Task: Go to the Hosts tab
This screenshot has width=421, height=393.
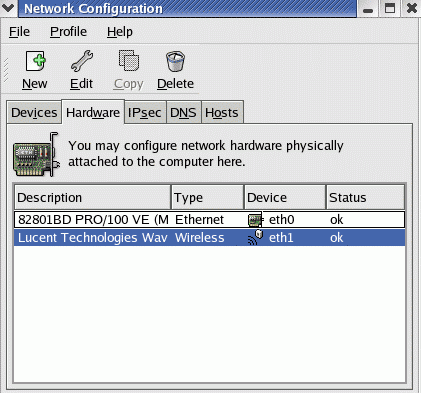Action: click(x=222, y=113)
